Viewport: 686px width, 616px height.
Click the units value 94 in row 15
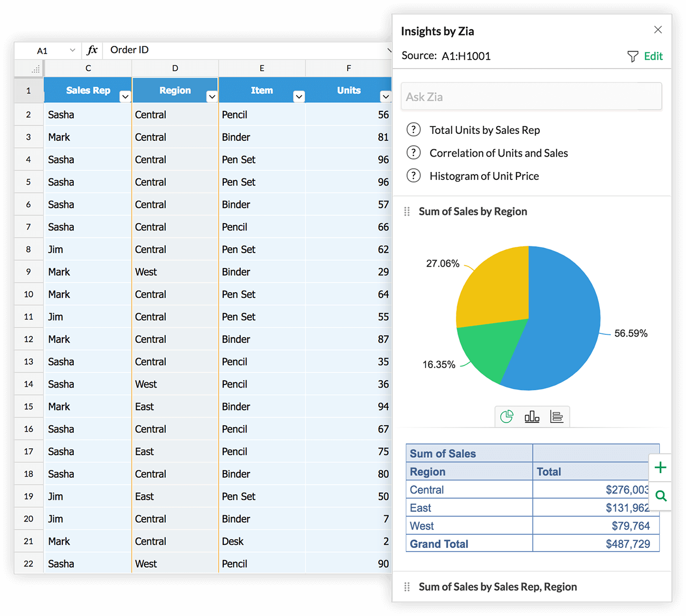pos(349,407)
